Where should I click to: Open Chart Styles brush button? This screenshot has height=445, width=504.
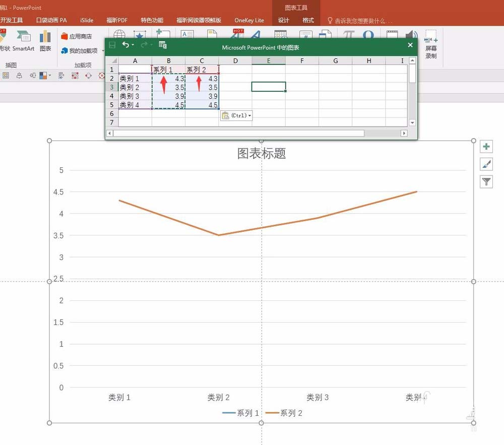pos(486,164)
